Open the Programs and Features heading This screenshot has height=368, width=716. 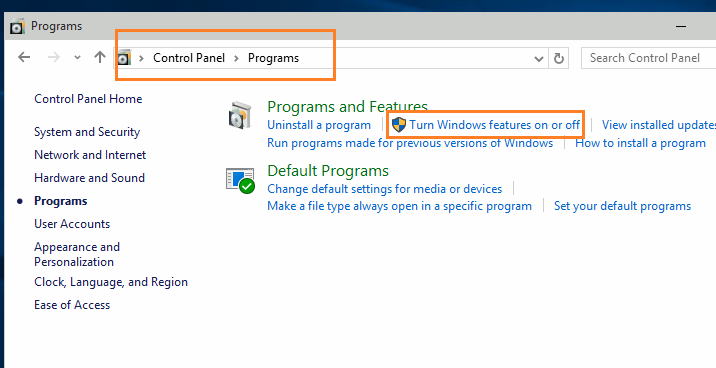[347, 106]
